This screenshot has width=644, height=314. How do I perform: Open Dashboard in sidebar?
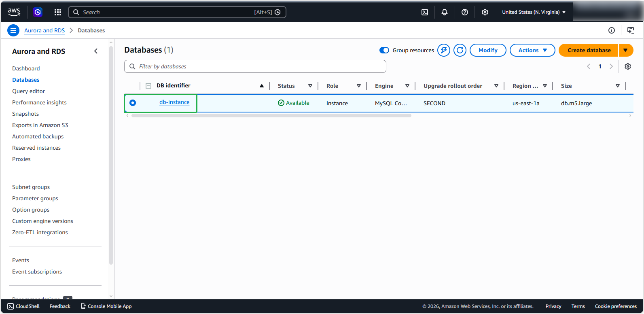pos(26,68)
